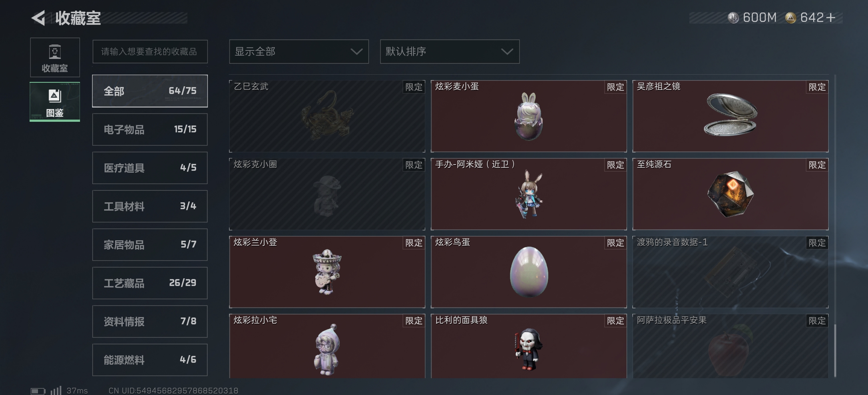The image size is (868, 395).
Task: Expand the 默认排序 sort dropdown
Action: [450, 52]
